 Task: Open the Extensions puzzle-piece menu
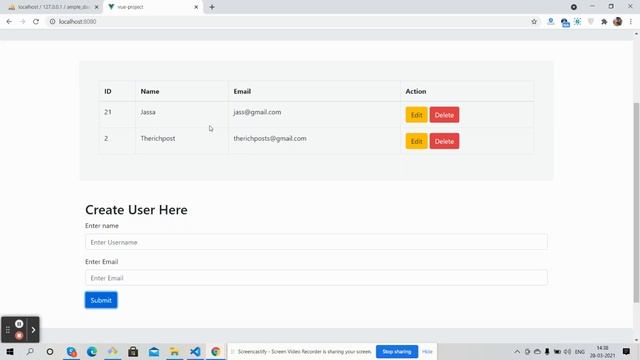tap(604, 22)
